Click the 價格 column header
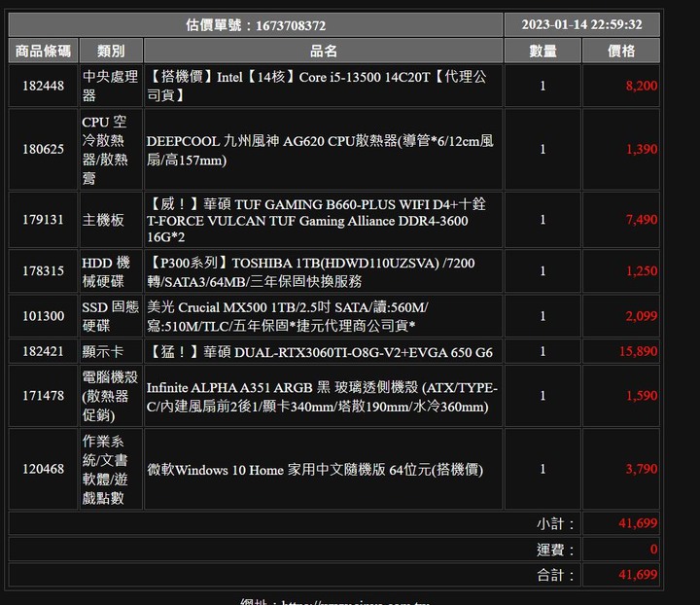This screenshot has width=700, height=605. [x=621, y=51]
